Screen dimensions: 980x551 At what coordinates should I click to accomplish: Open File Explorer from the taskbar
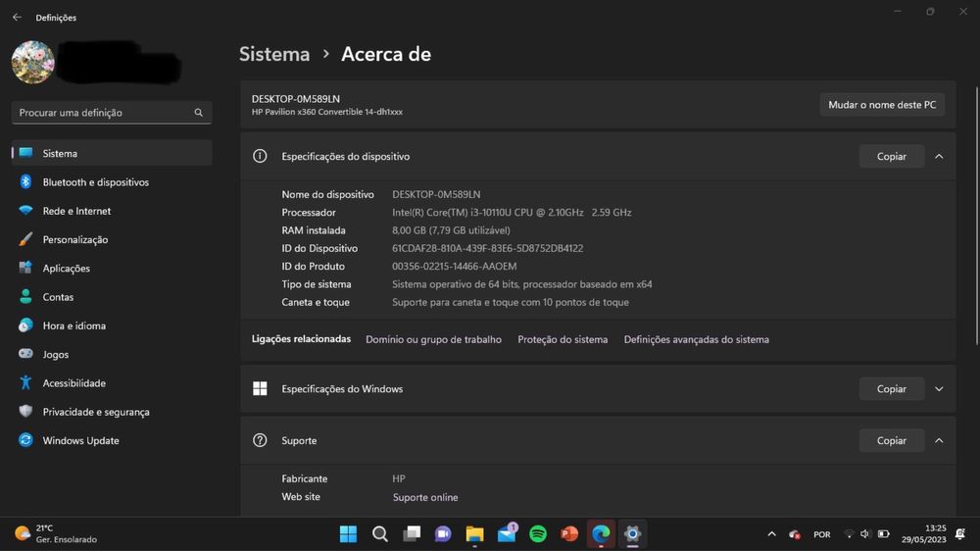(475, 534)
